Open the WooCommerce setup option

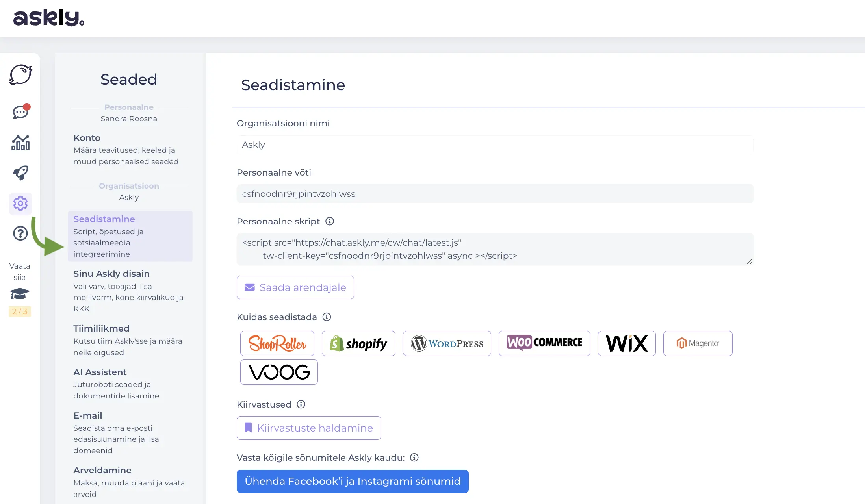coord(544,343)
